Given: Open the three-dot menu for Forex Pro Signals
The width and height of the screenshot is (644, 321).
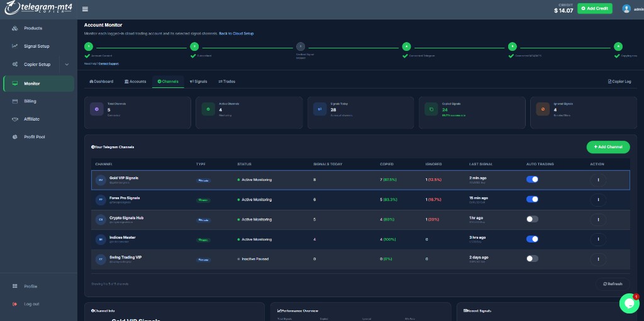Looking at the screenshot, I should coord(598,200).
